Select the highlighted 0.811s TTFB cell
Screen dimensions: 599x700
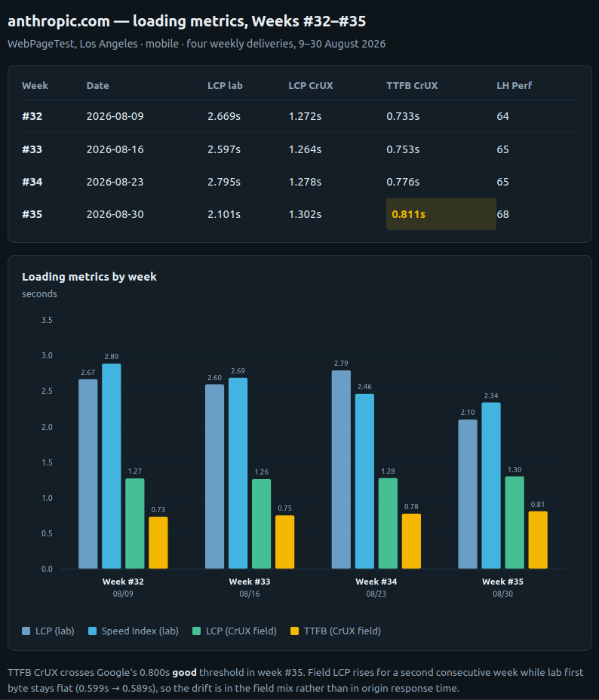point(441,214)
